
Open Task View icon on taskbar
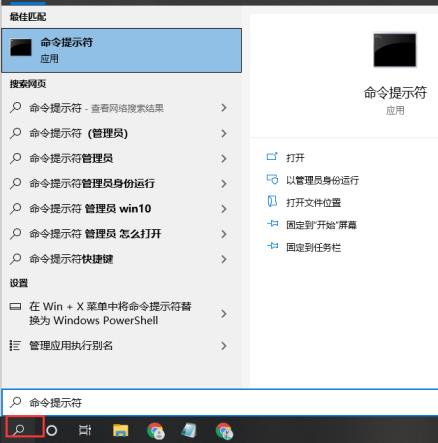[x=85, y=430]
